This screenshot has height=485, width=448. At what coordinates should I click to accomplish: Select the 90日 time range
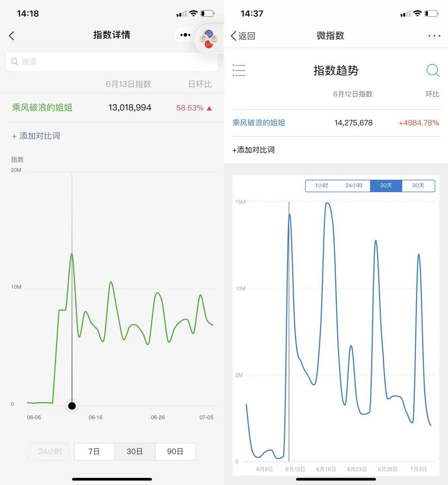[175, 451]
